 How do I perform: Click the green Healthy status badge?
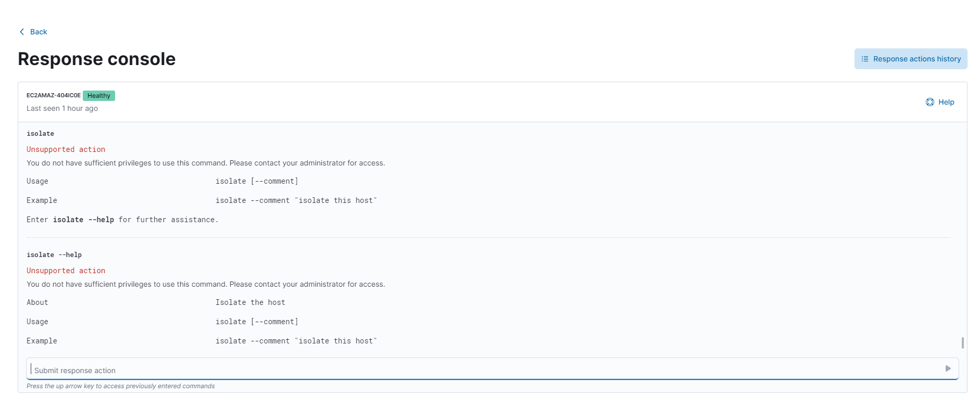[x=99, y=96]
